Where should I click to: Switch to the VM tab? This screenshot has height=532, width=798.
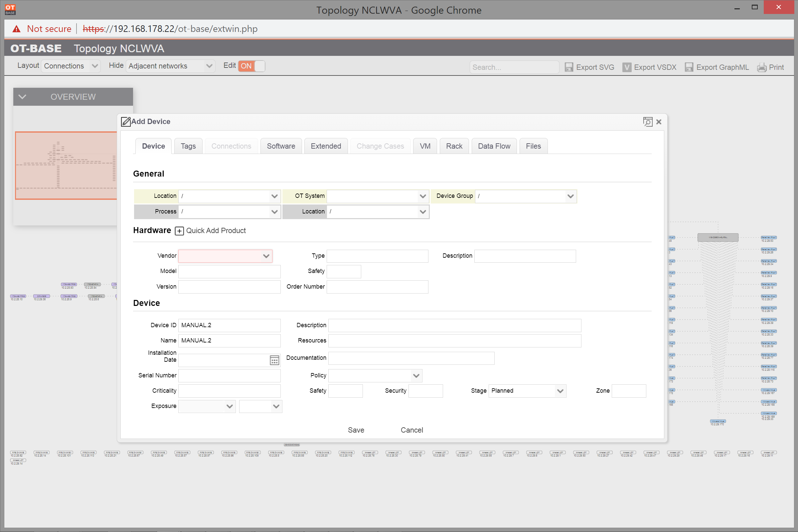425,146
